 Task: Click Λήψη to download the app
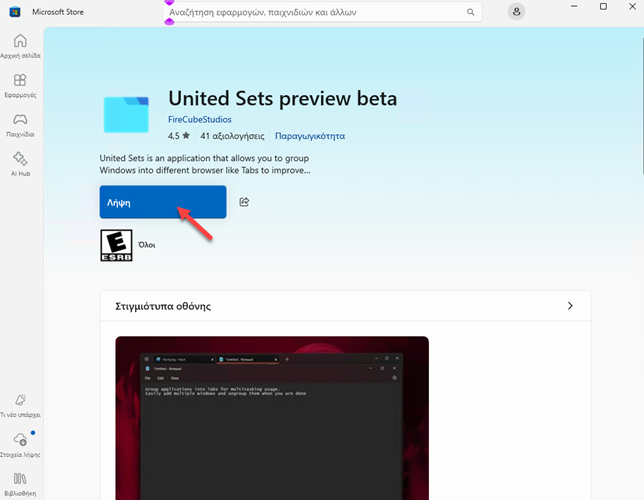[x=163, y=202]
